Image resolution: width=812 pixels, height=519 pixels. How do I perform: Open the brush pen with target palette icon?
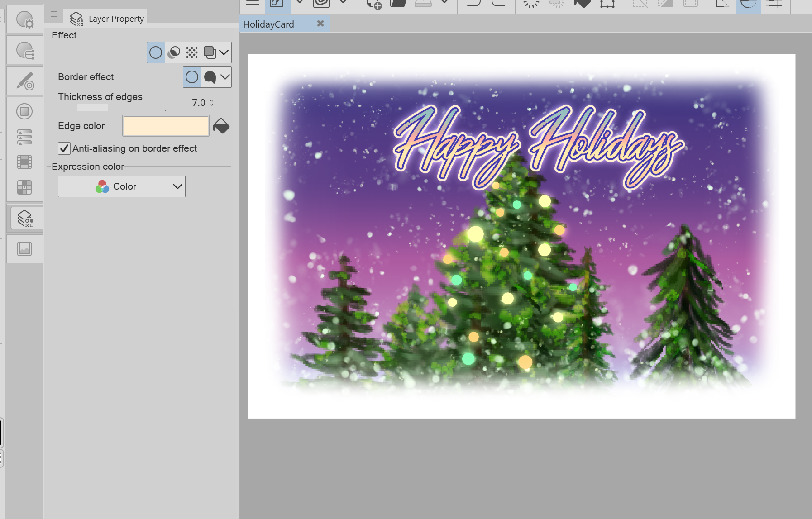[x=24, y=81]
